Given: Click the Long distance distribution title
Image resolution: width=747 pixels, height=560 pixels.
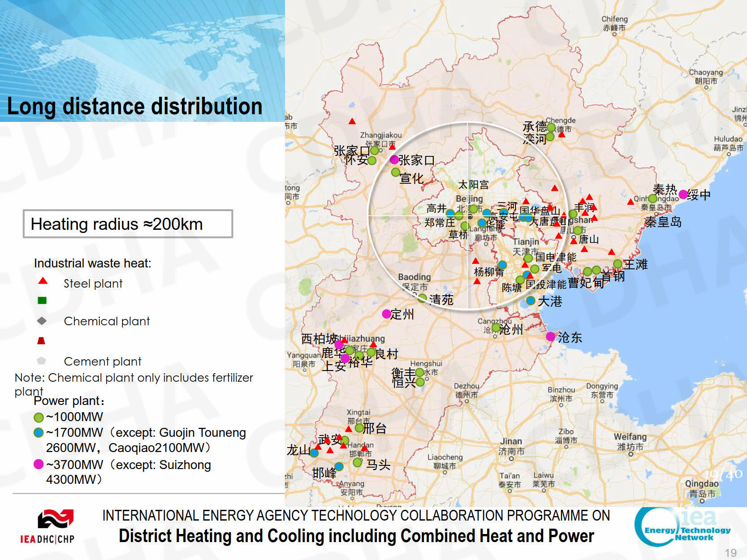Looking at the screenshot, I should pyautogui.click(x=134, y=107).
